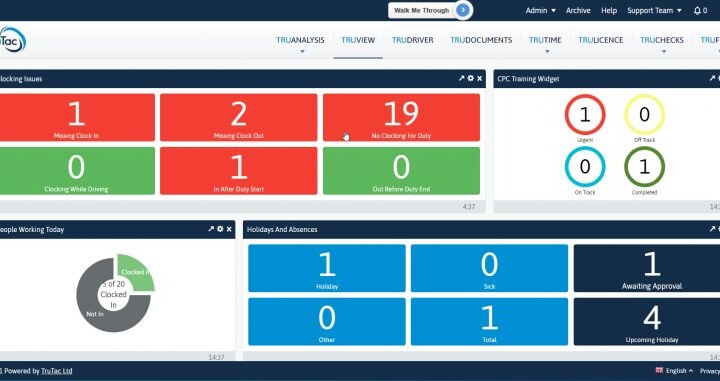Open Clocking Issues widget settings gear
This screenshot has height=381, width=720.
(471, 78)
